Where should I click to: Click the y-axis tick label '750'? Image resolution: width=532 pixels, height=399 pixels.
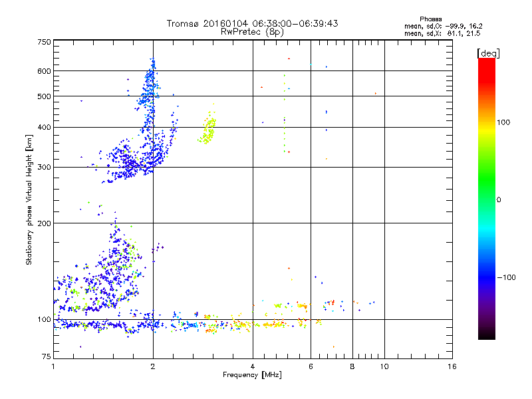pos(44,42)
